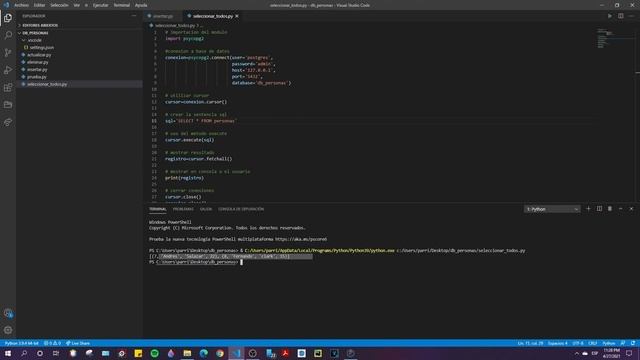Click the folder icon in activity bar
Viewport: 640px width, 360px height.
coord(8,105)
